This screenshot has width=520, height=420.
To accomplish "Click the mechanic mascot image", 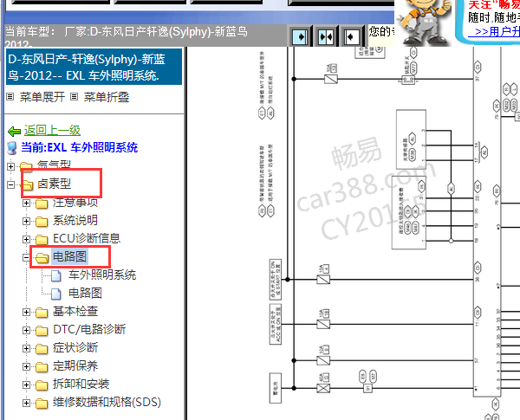I will point(424,23).
